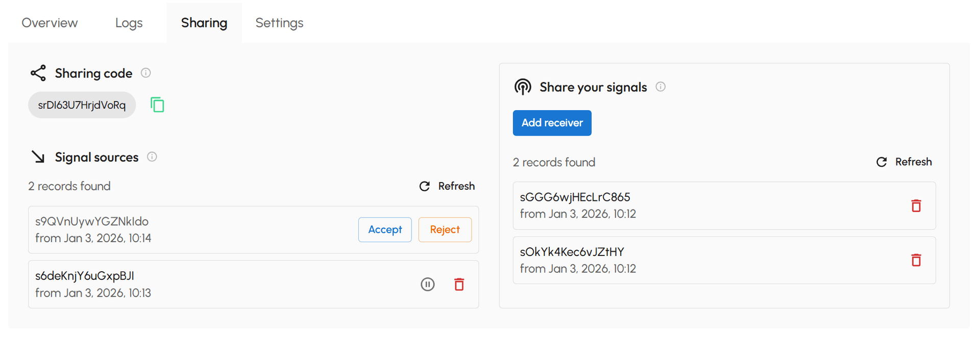Image resolution: width=980 pixels, height=337 pixels.
Task: Click the Add receiver button
Action: [552, 122]
